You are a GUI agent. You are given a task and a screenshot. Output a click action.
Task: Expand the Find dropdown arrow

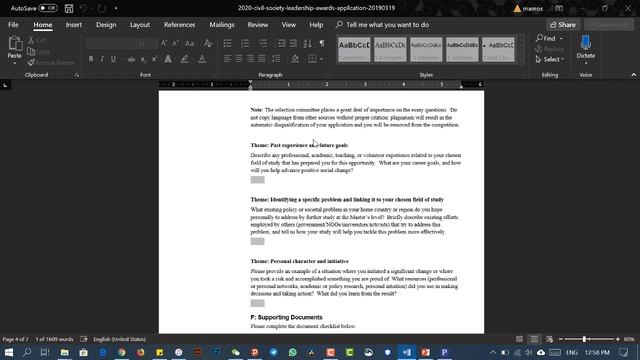click(x=561, y=38)
